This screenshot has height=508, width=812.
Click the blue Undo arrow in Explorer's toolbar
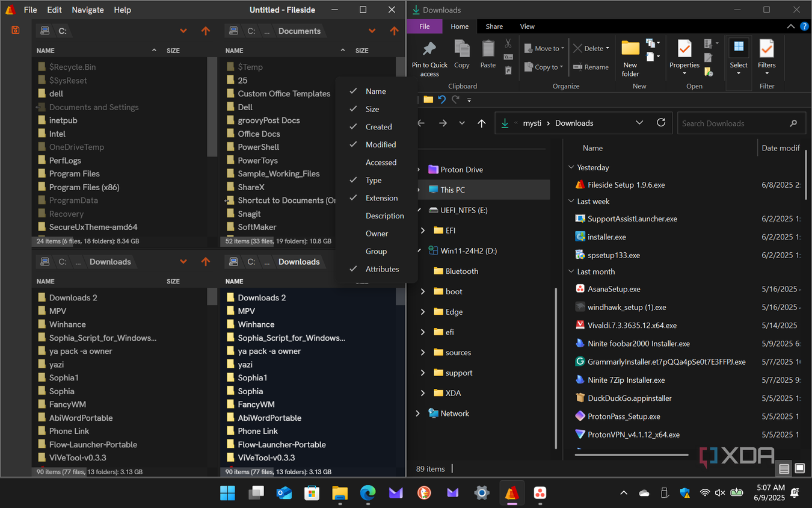click(442, 99)
